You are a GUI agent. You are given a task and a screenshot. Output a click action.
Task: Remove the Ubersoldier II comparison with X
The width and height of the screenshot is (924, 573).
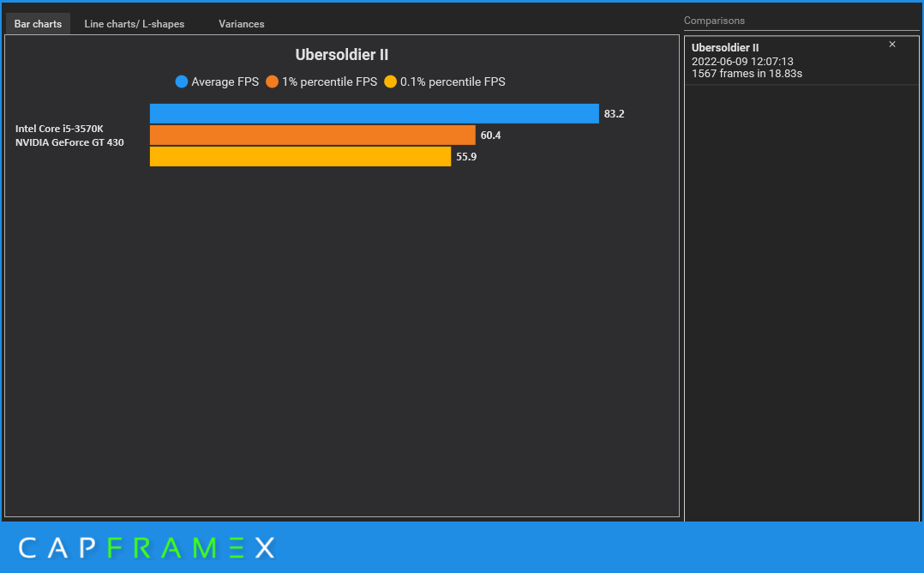click(x=892, y=45)
